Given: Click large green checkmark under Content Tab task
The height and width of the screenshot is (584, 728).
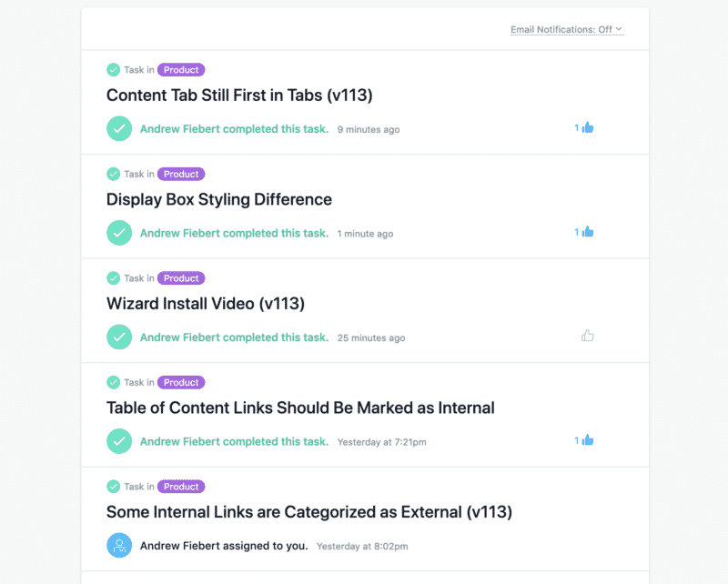Looking at the screenshot, I should pyautogui.click(x=119, y=128).
